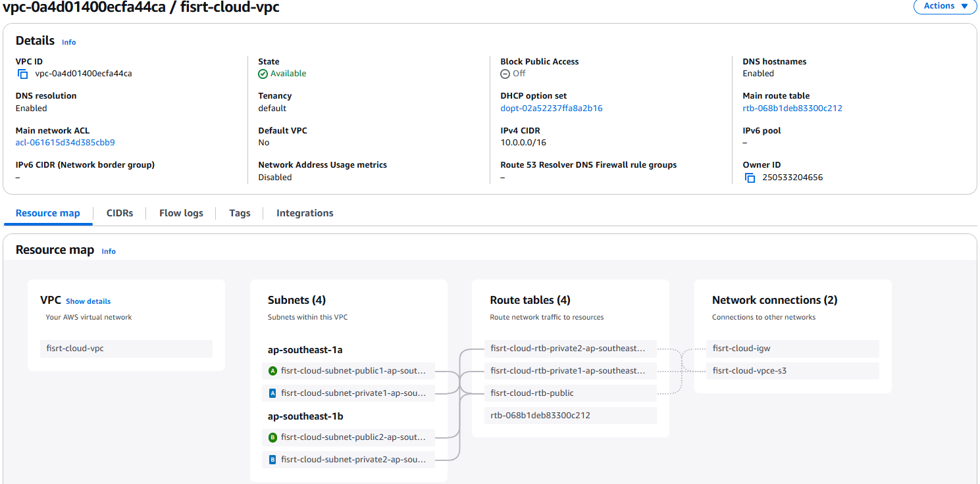Select the fisrt-cloud-vpce-s3 network connection
The width and height of the screenshot is (980, 484).
(x=792, y=370)
